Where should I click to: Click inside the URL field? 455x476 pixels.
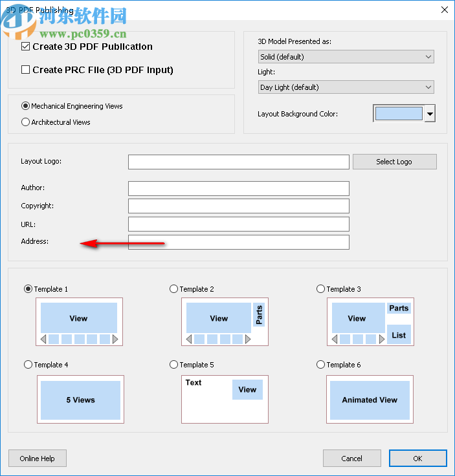pos(238,224)
